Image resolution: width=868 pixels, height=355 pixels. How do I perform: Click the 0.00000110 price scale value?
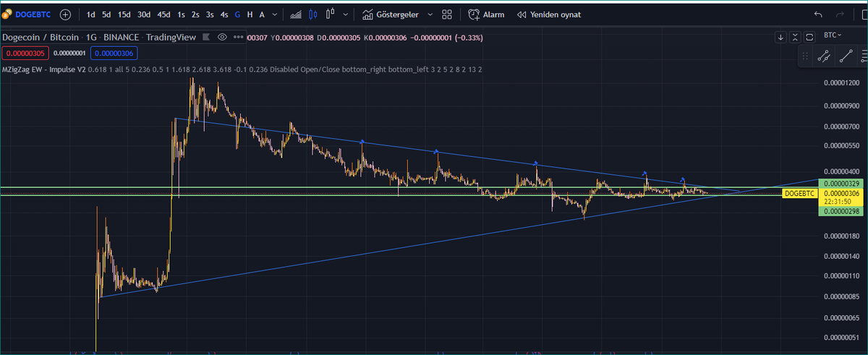click(841, 277)
